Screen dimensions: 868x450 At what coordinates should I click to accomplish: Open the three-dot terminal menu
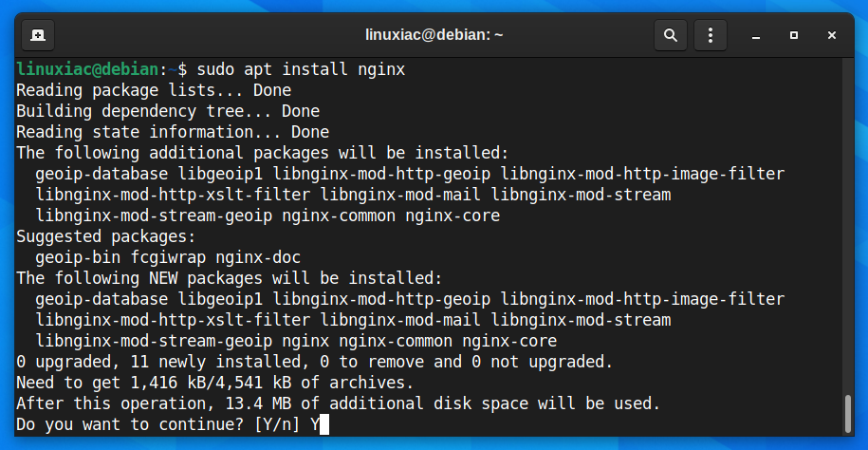[x=711, y=35]
